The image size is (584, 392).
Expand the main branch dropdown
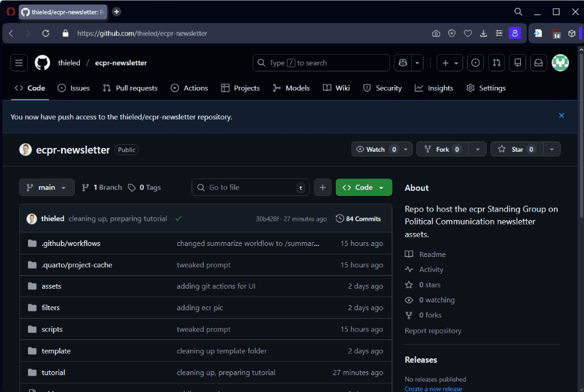click(x=47, y=188)
